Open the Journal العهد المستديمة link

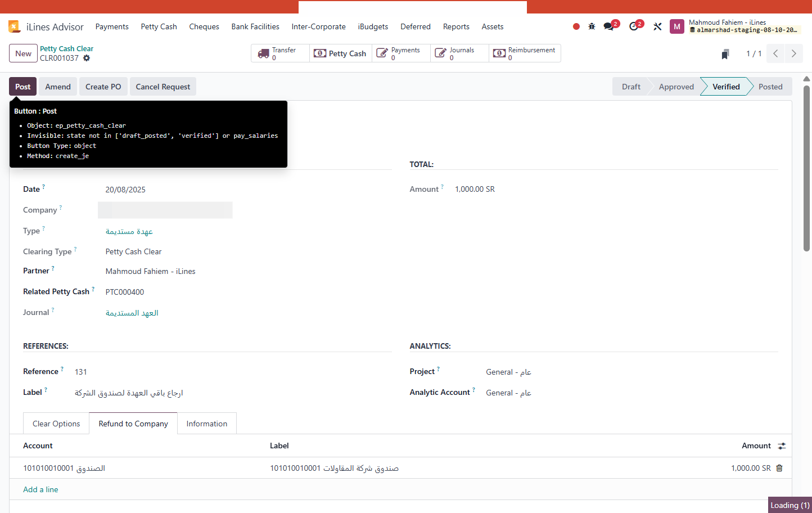click(x=132, y=313)
